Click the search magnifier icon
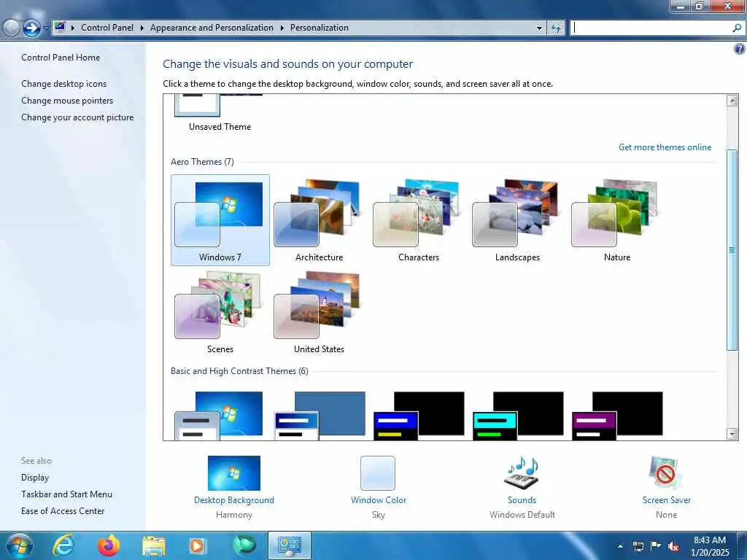Viewport: 747px width, 560px height. pyautogui.click(x=737, y=28)
